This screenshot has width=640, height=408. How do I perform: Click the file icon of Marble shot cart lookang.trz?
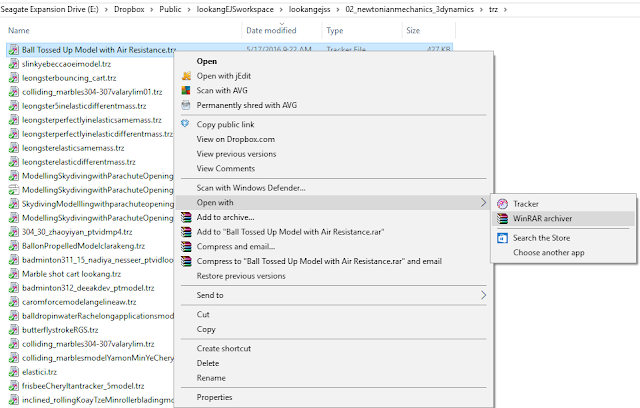click(x=14, y=274)
